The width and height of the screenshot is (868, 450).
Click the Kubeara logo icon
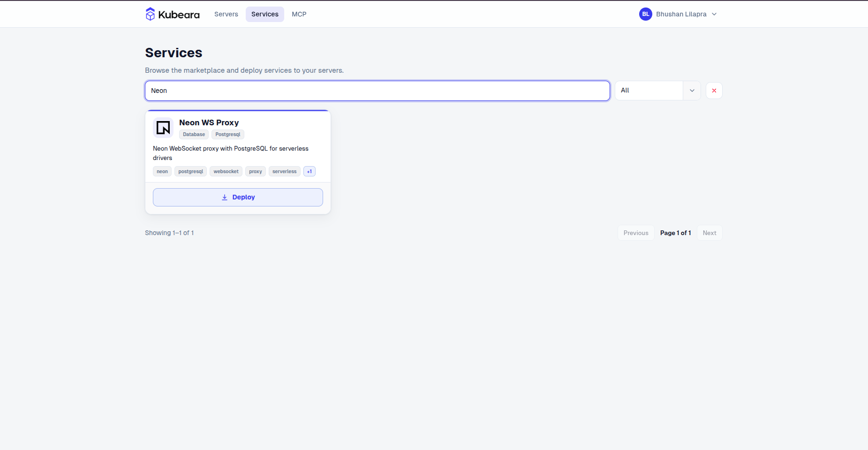[150, 14]
